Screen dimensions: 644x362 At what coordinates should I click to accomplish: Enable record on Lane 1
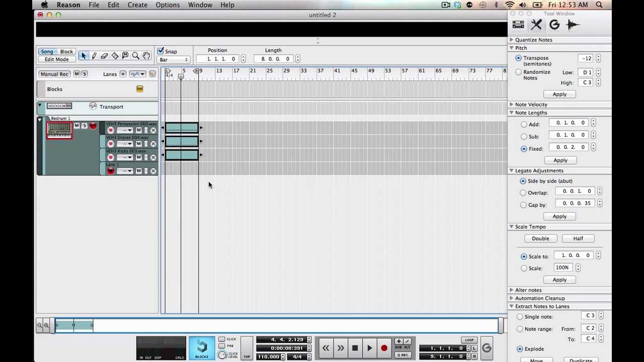tap(111, 171)
